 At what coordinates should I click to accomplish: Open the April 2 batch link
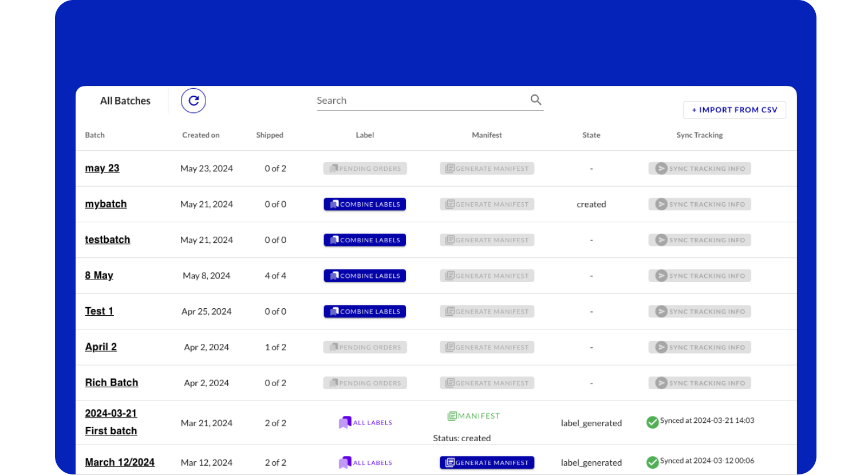(x=101, y=347)
